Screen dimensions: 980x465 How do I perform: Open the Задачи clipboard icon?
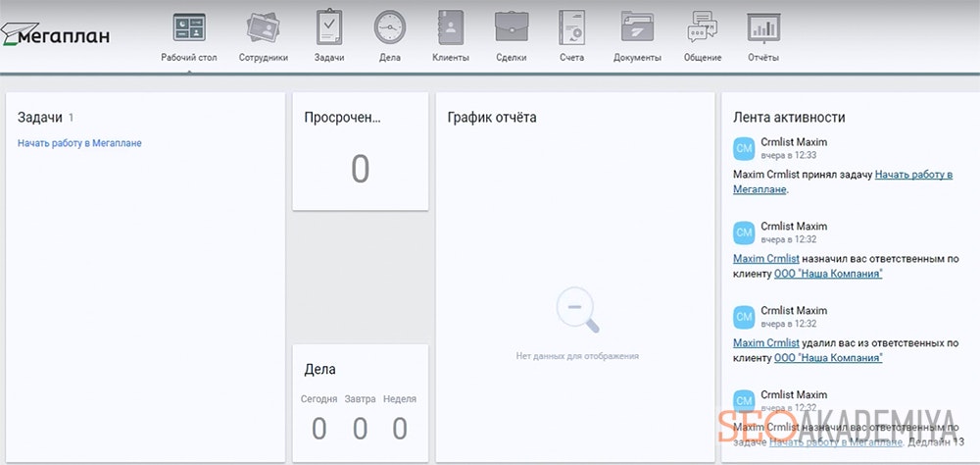click(x=329, y=26)
